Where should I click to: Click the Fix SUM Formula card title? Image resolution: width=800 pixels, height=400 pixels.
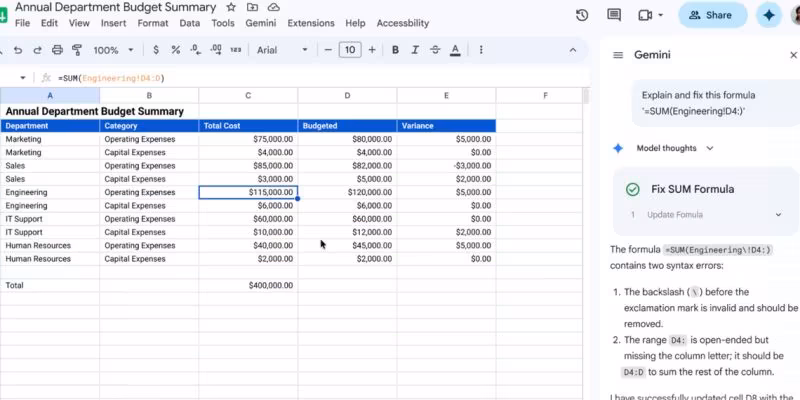click(x=692, y=189)
